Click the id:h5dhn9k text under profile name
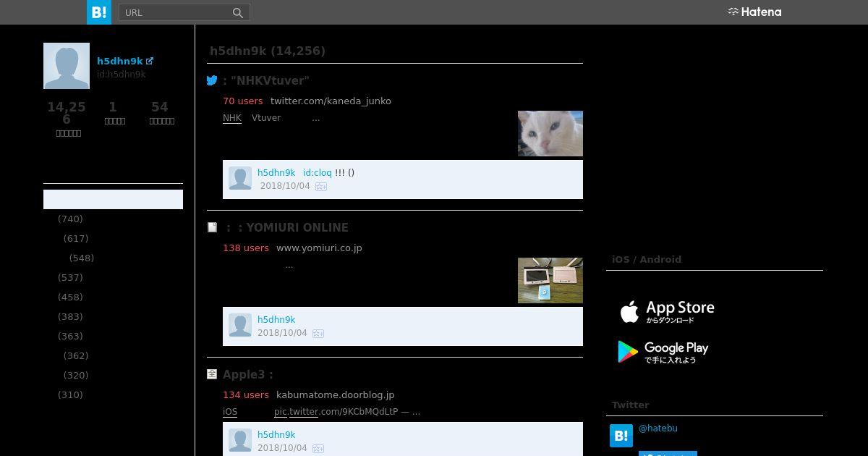 click(x=122, y=75)
